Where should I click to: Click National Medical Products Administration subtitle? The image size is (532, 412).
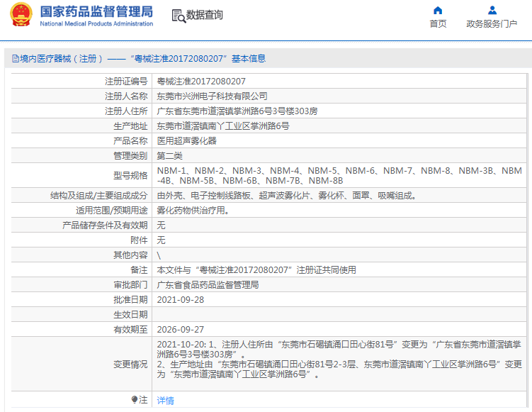coord(96,24)
